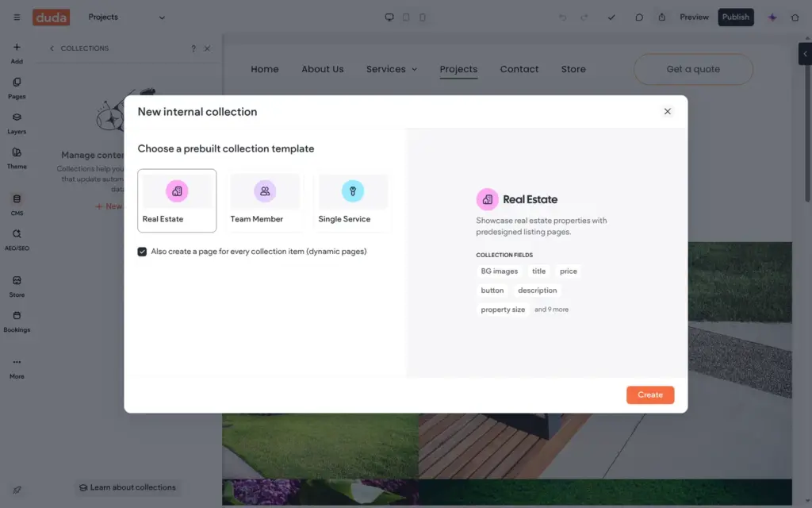
Task: Click the Real Estate preview icon
Action: pos(487,199)
